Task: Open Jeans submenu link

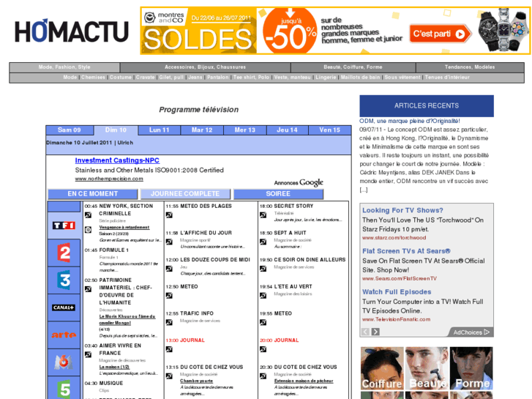Action: click(x=195, y=78)
